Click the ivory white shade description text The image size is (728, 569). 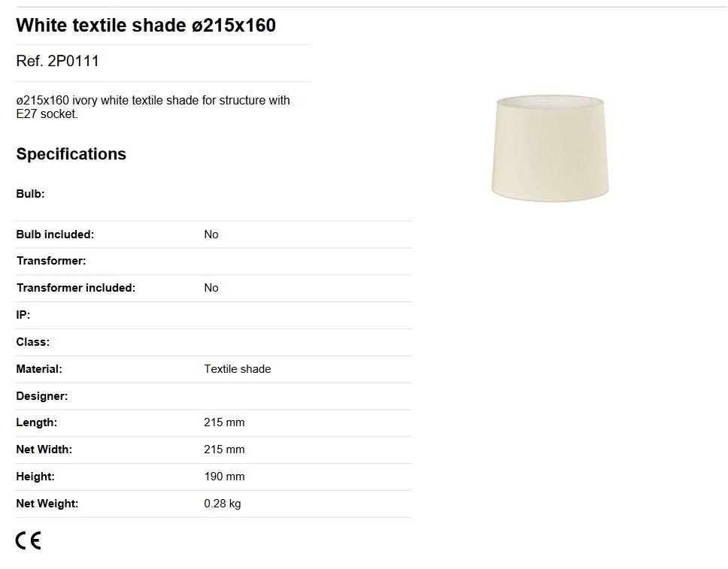pos(153,107)
